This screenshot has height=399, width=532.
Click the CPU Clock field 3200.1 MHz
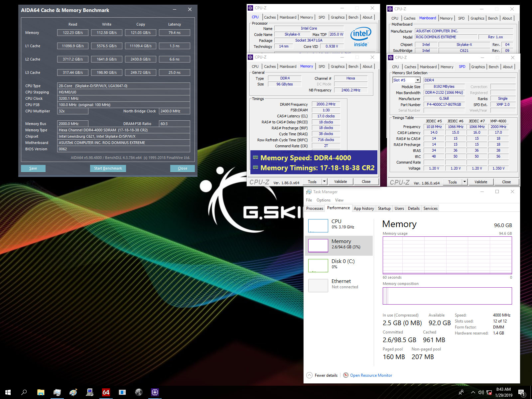pyautogui.click(x=124, y=98)
